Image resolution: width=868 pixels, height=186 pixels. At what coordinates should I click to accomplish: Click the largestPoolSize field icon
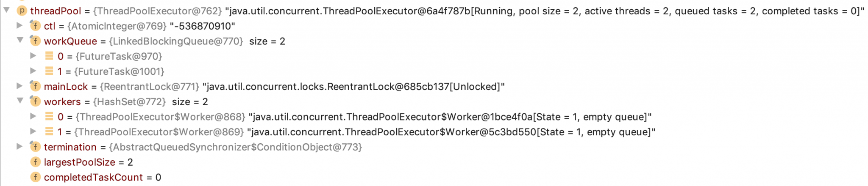click(x=35, y=162)
